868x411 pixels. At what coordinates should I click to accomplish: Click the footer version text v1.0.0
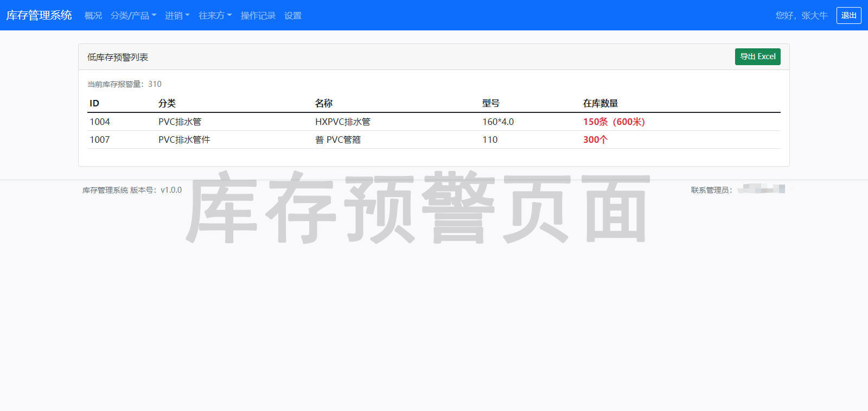(171, 190)
